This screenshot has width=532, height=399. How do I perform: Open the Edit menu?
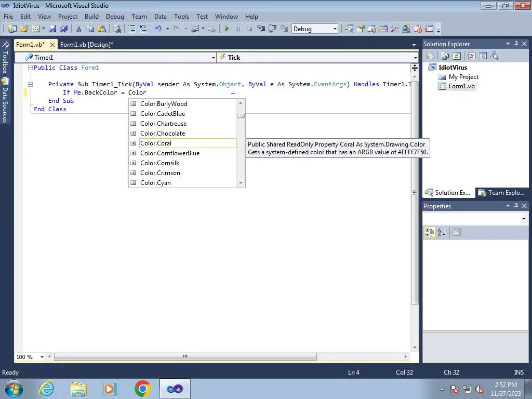(25, 17)
